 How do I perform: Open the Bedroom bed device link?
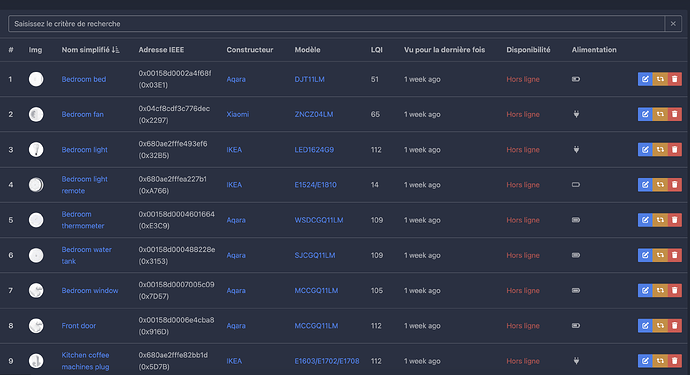point(84,79)
